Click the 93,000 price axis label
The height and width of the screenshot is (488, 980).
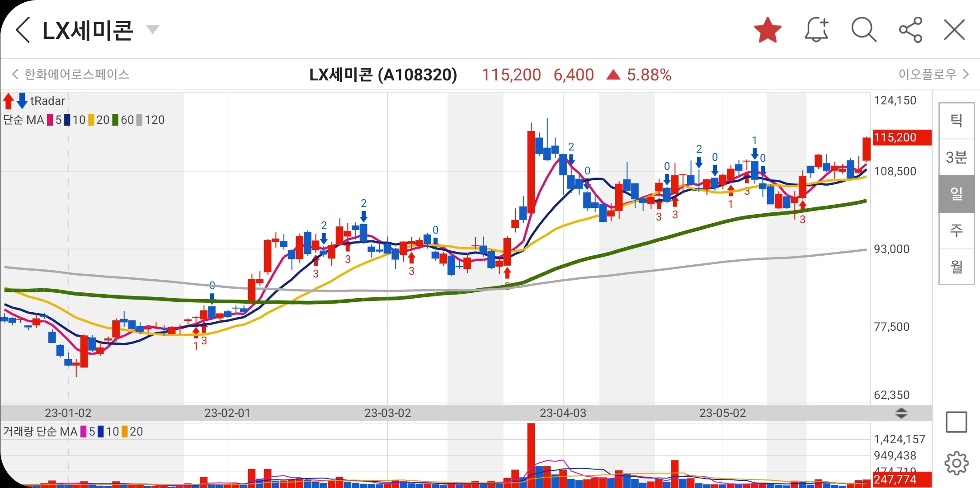[891, 249]
